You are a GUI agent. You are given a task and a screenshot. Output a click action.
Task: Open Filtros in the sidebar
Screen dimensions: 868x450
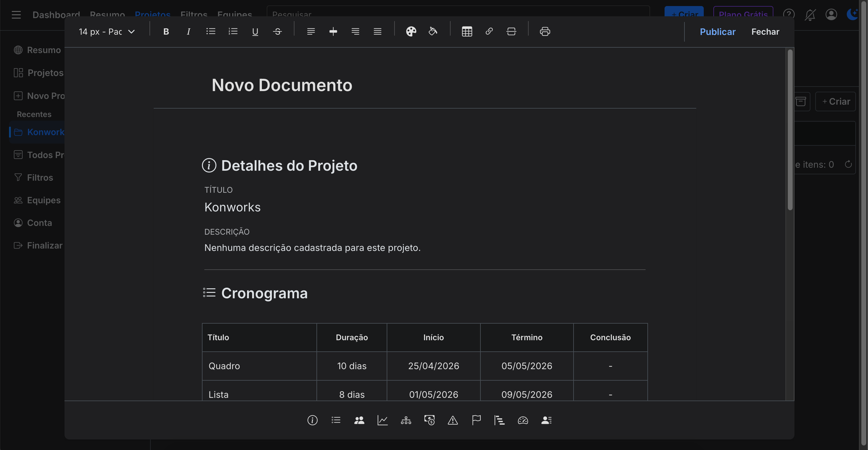pyautogui.click(x=33, y=178)
